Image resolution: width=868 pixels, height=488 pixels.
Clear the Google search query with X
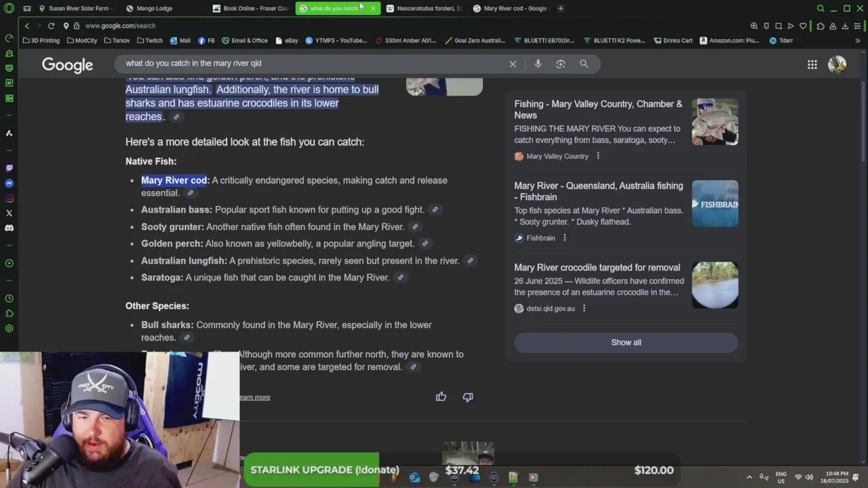click(513, 64)
